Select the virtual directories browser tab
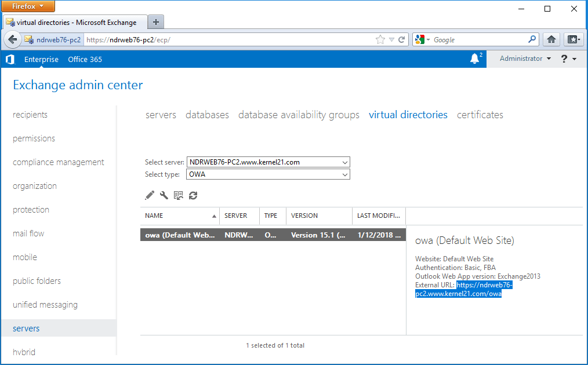 pos(75,22)
